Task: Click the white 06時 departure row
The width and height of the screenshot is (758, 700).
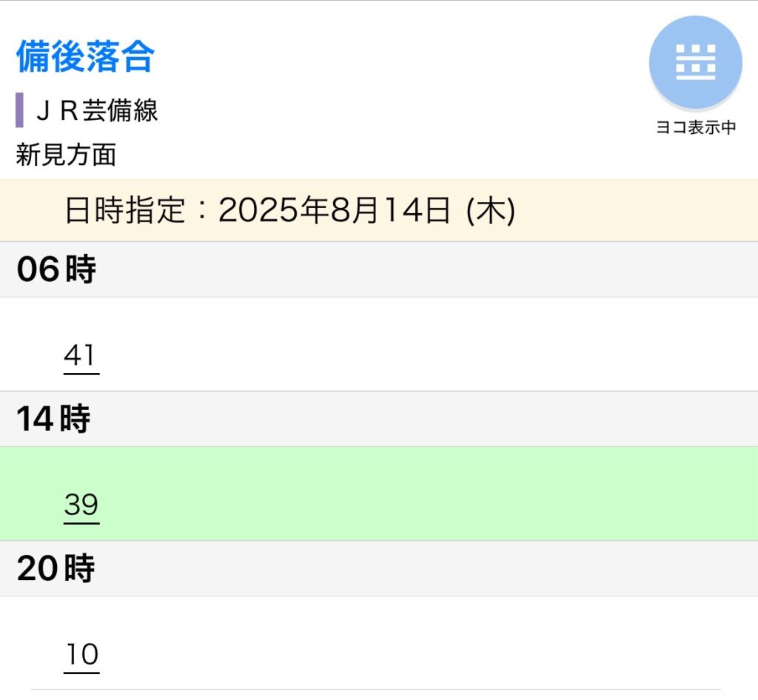Action: (x=415, y=345)
